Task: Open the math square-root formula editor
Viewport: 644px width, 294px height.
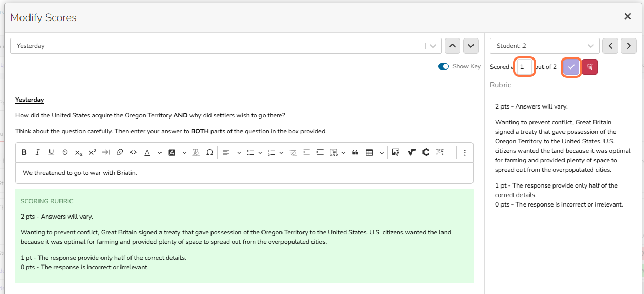Action: coord(412,153)
